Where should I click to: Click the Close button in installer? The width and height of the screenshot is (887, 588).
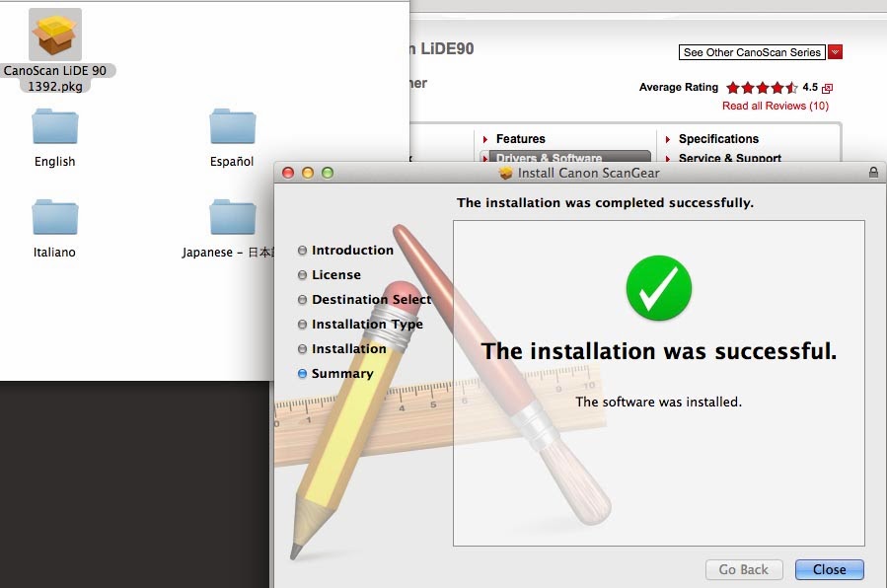[x=830, y=569]
